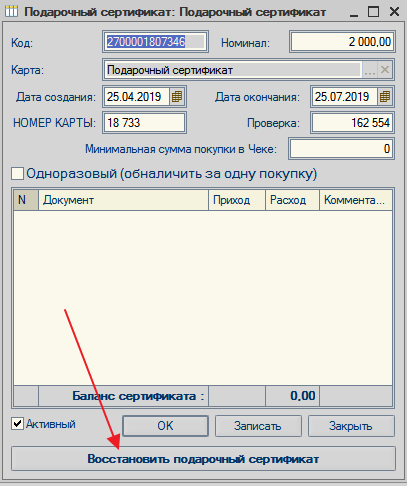Image resolution: width=407 pixels, height=486 pixels.
Task: Open calendar picker for Дата окончания
Action: 385,97
